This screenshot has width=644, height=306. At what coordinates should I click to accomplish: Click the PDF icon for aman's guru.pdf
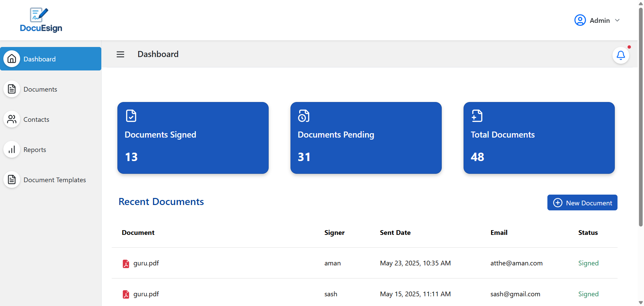[x=126, y=264]
